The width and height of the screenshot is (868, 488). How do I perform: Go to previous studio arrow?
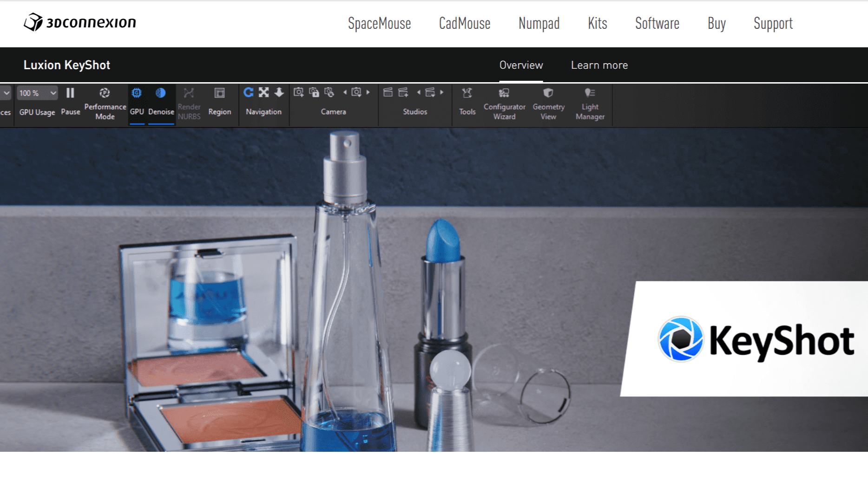[x=419, y=92]
